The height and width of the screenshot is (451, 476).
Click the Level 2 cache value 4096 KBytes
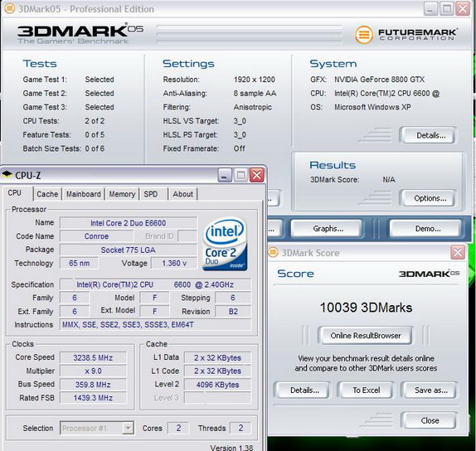tap(217, 385)
